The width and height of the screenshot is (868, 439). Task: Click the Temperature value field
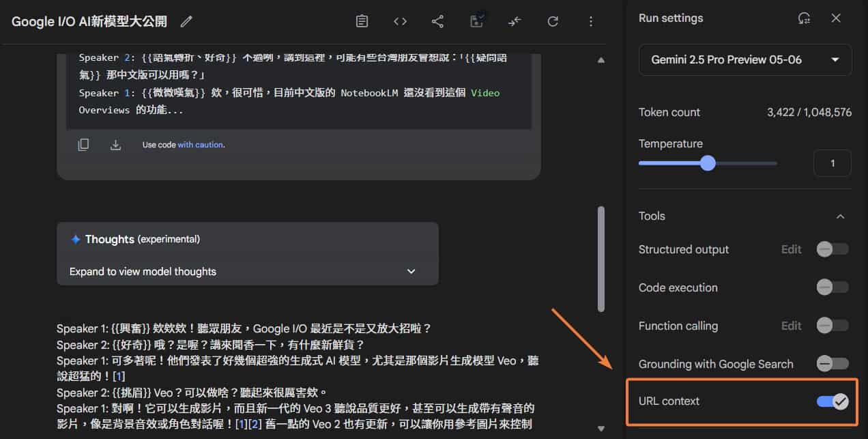[x=833, y=163]
